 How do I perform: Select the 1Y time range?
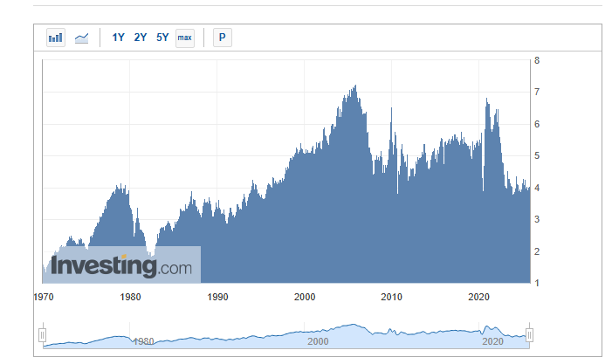tap(118, 38)
